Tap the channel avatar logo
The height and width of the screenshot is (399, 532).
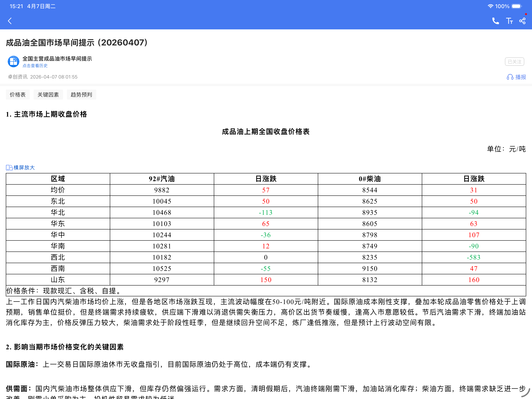14,61
